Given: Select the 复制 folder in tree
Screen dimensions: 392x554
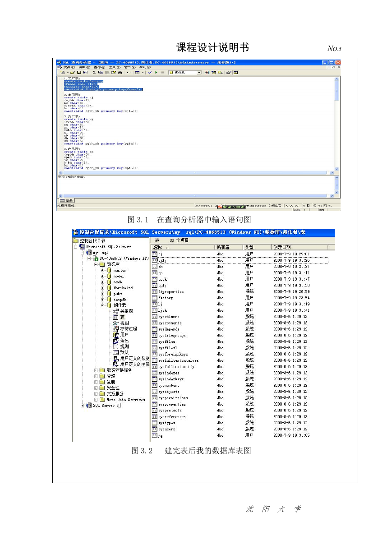Looking at the screenshot, I should pyautogui.click(x=107, y=382).
